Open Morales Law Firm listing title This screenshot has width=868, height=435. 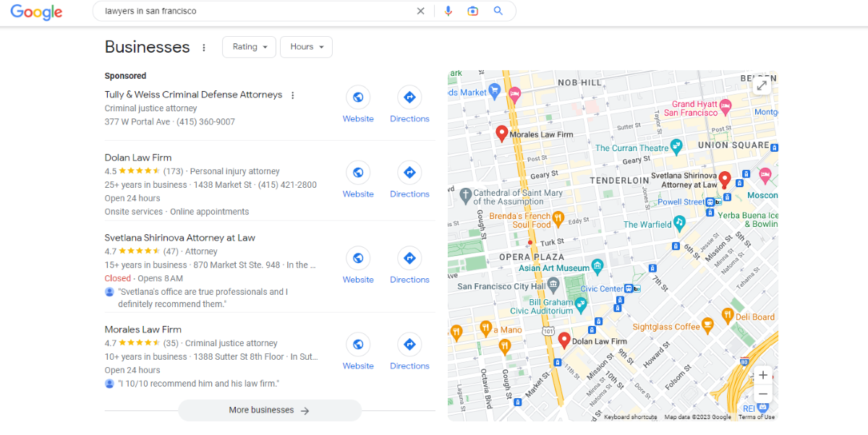pyautogui.click(x=143, y=330)
